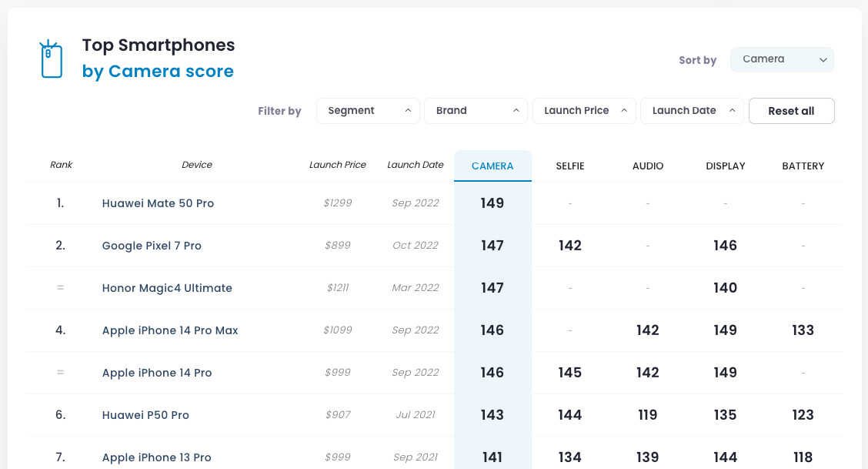Open the Sort by Camera dropdown
The height and width of the screenshot is (469, 868).
point(782,59)
